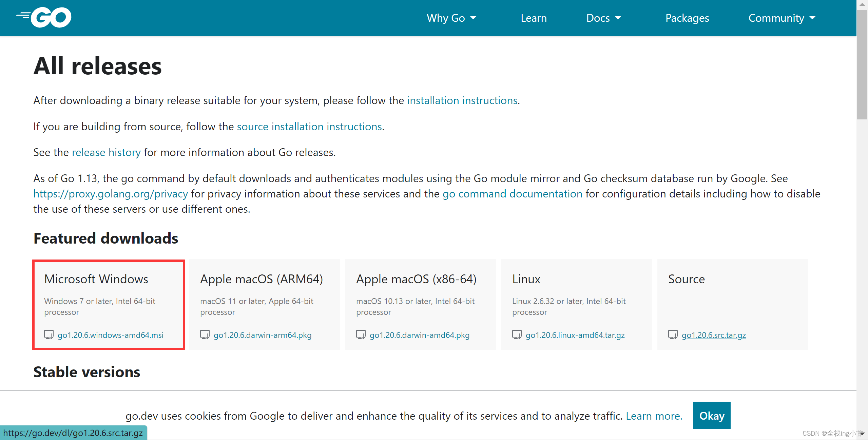
Task: Click the Apple macOS (x86-64) card title
Action: tap(417, 279)
